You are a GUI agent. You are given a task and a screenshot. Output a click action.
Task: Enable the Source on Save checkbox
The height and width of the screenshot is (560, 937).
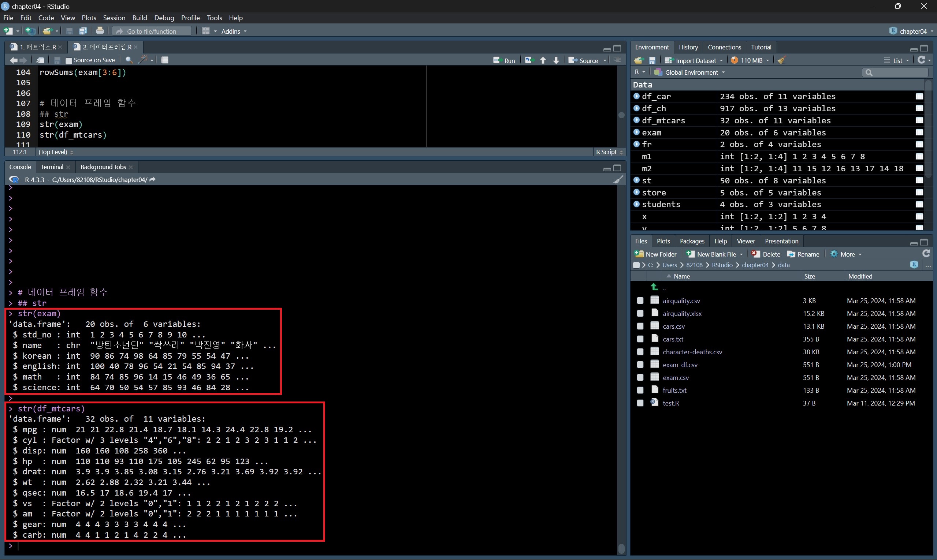coord(69,60)
